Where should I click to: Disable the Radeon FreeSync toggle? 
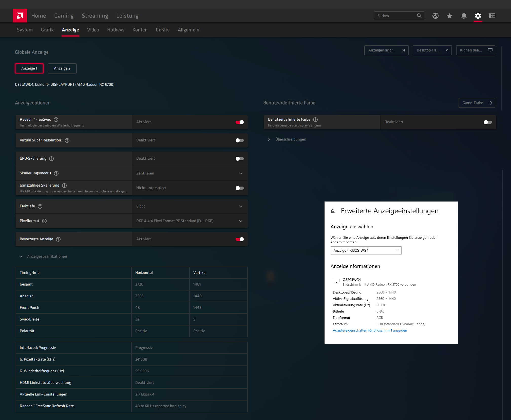click(x=239, y=122)
